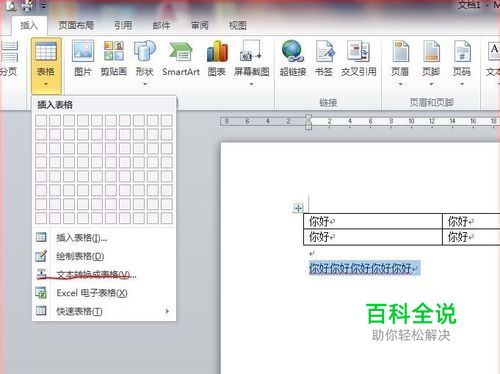Expand the 页码 dropdown arrow
Image resolution: width=500 pixels, height=374 pixels.
462,84
